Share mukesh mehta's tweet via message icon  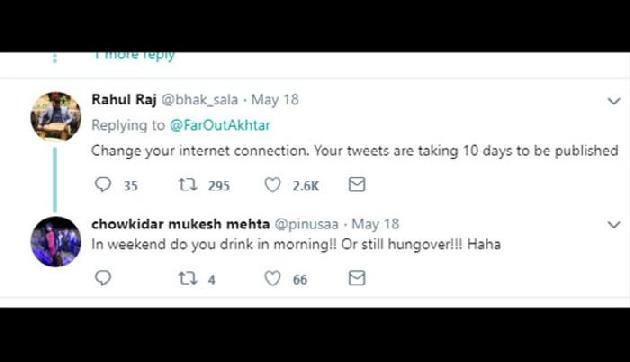point(357,278)
